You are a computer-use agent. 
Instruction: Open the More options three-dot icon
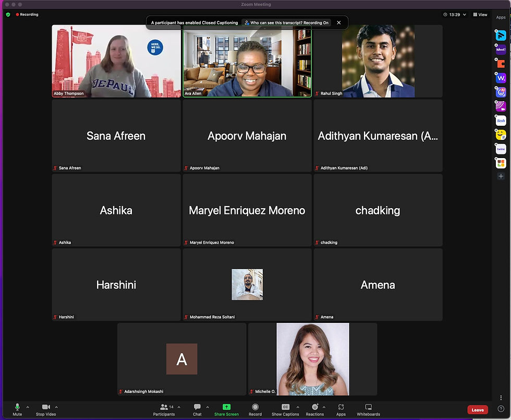tap(501, 398)
